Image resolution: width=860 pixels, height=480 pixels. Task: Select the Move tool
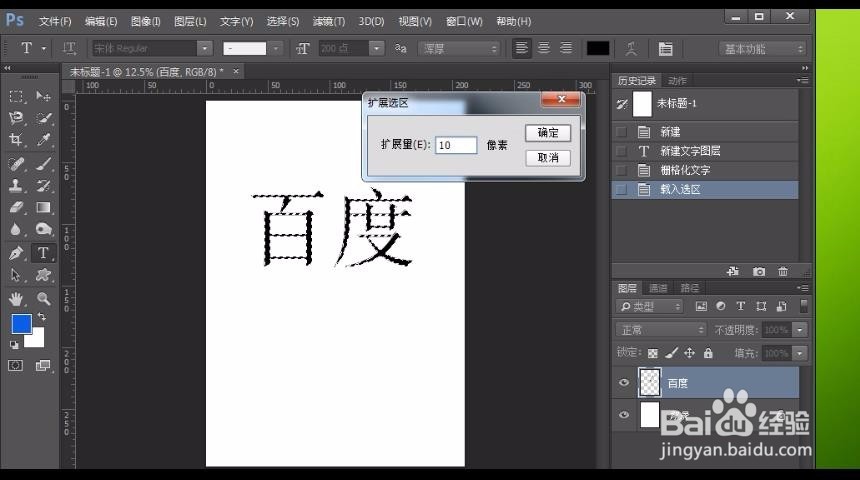[x=43, y=97]
